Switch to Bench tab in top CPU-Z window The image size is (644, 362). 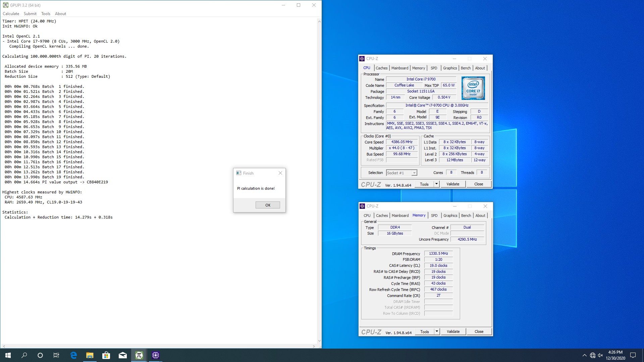466,68
